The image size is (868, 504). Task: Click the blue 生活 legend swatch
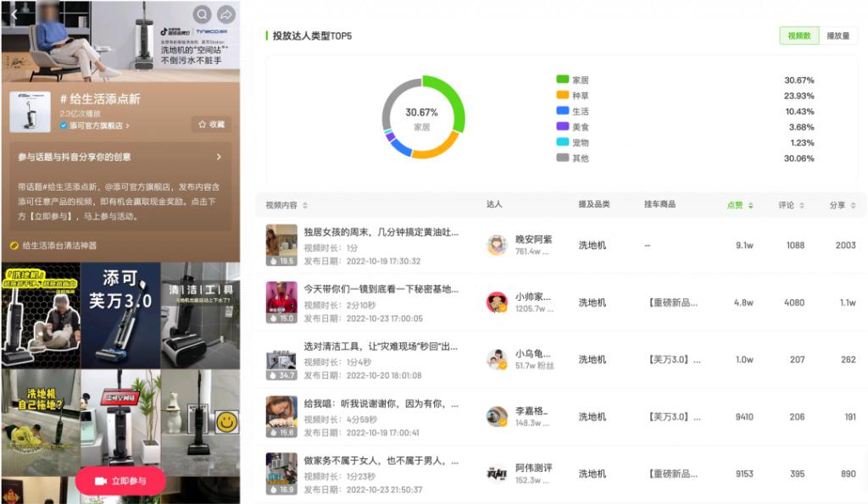pos(563,111)
